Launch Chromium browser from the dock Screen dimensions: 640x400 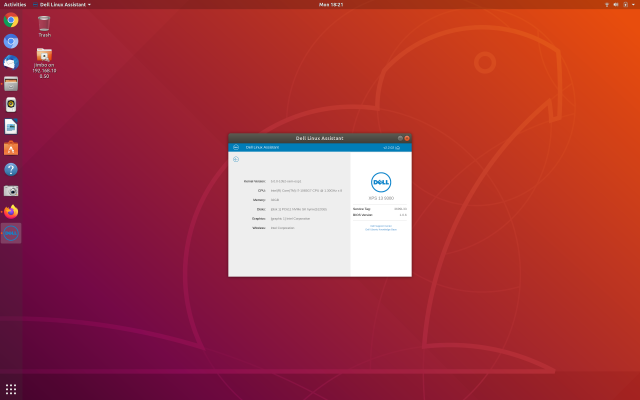point(11,41)
